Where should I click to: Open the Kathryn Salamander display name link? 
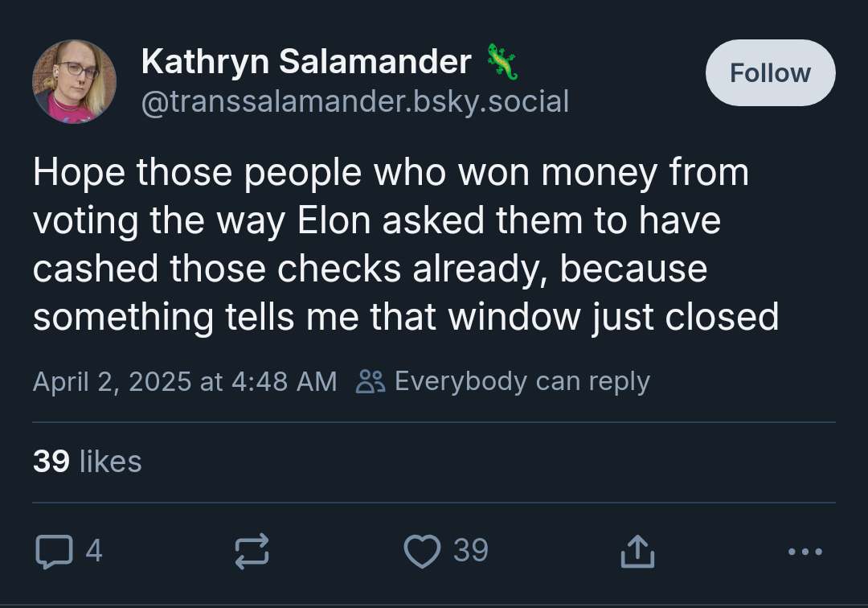coord(306,61)
